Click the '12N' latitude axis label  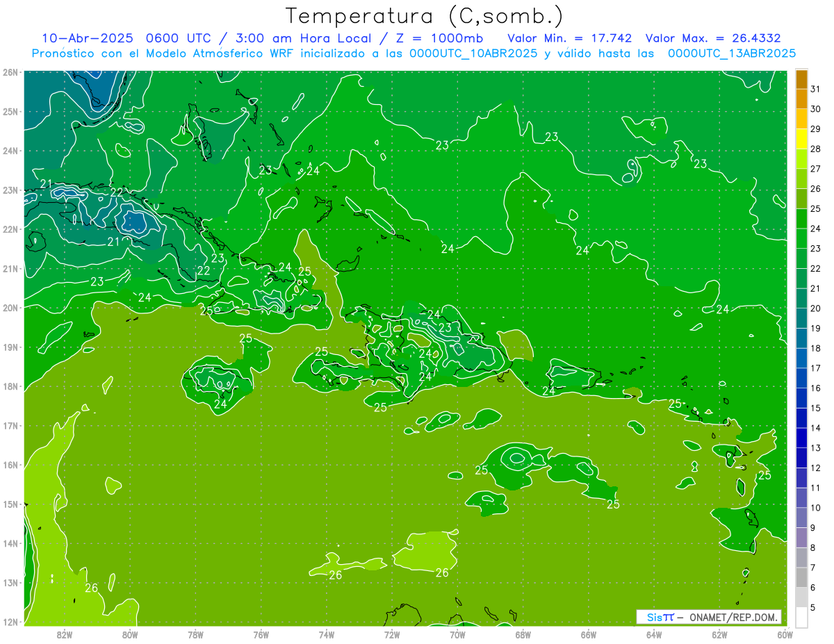click(x=10, y=622)
